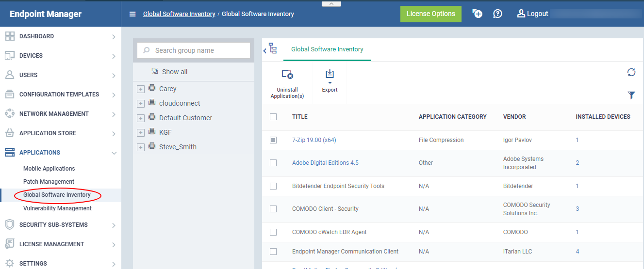Open the Network Management menu

pos(60,114)
